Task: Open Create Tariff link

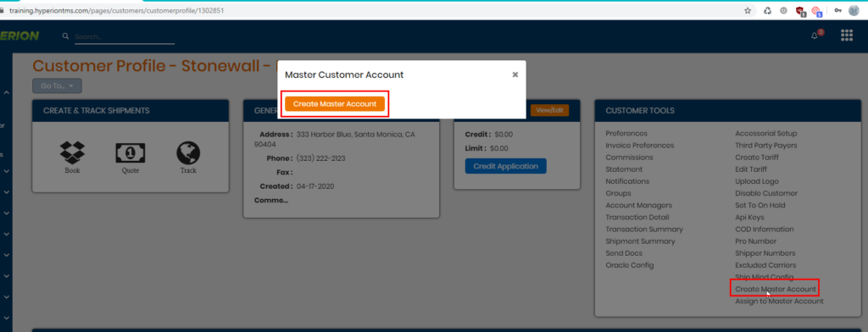Action: click(757, 158)
